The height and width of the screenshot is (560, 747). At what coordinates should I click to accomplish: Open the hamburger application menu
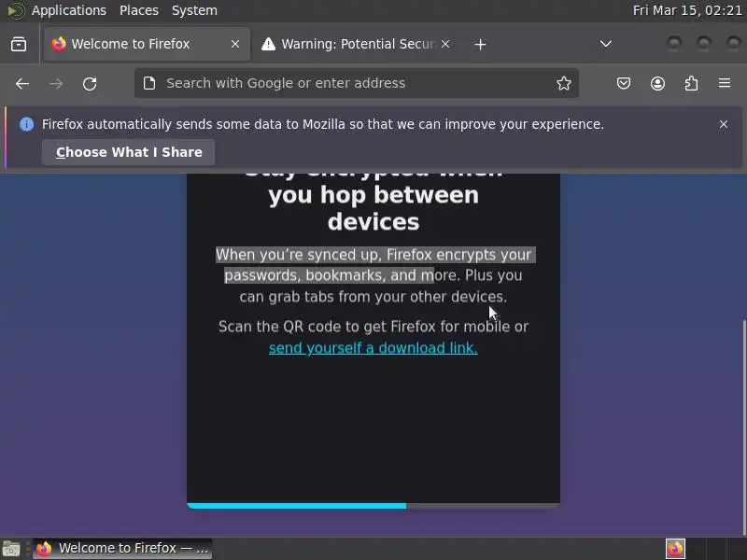(x=725, y=83)
